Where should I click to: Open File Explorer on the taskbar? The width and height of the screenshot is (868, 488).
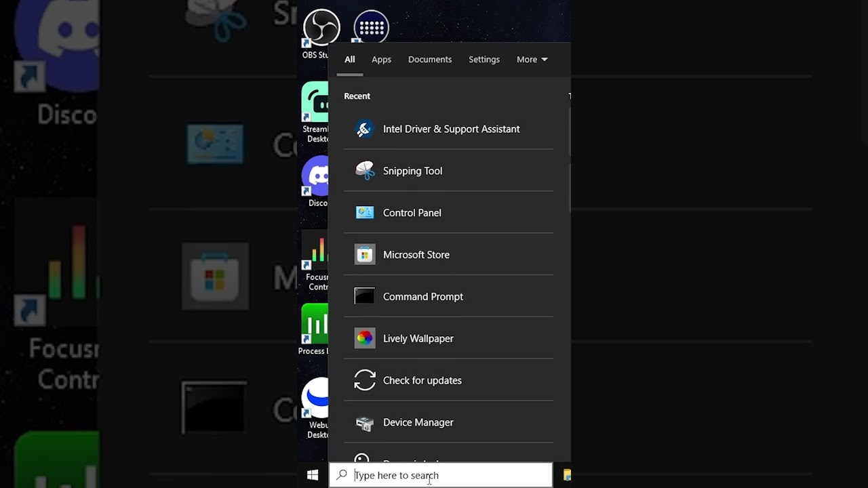(x=566, y=475)
